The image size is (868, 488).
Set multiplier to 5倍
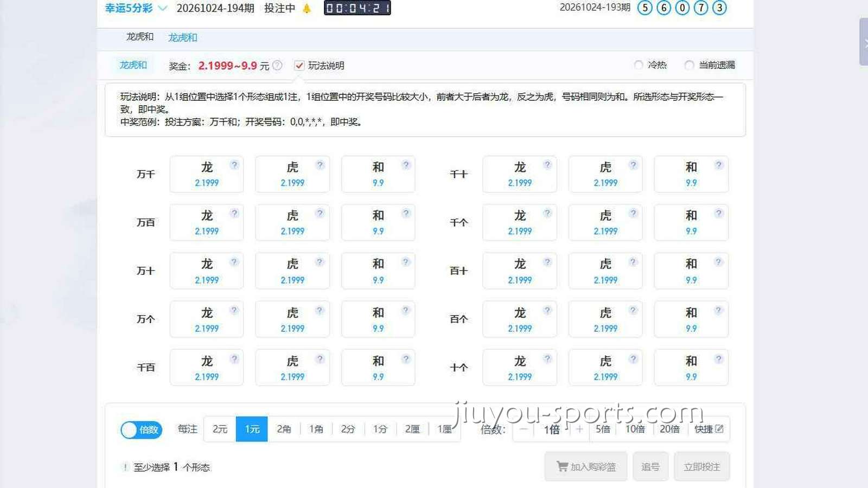(x=603, y=429)
